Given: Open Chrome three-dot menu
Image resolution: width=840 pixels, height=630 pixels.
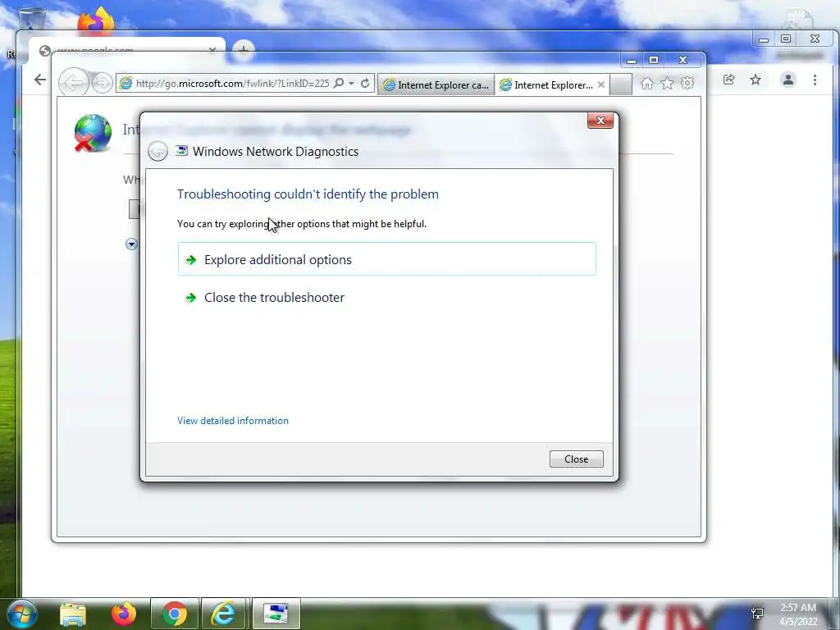Looking at the screenshot, I should coord(815,80).
